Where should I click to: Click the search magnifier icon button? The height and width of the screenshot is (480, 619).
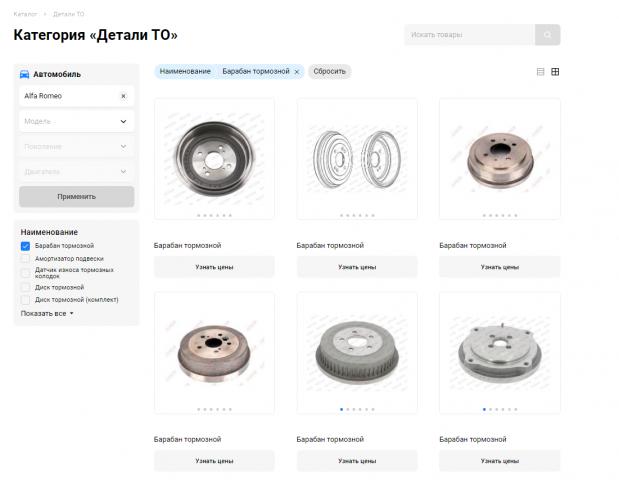(547, 35)
